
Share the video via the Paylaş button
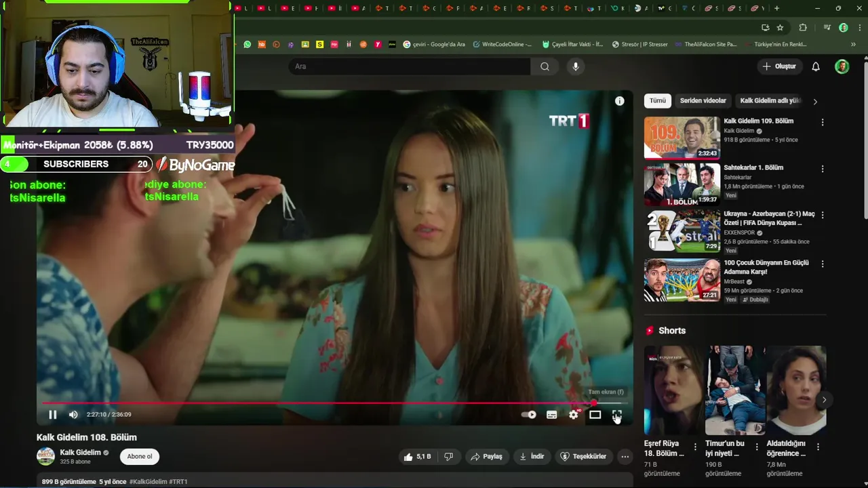point(487,457)
